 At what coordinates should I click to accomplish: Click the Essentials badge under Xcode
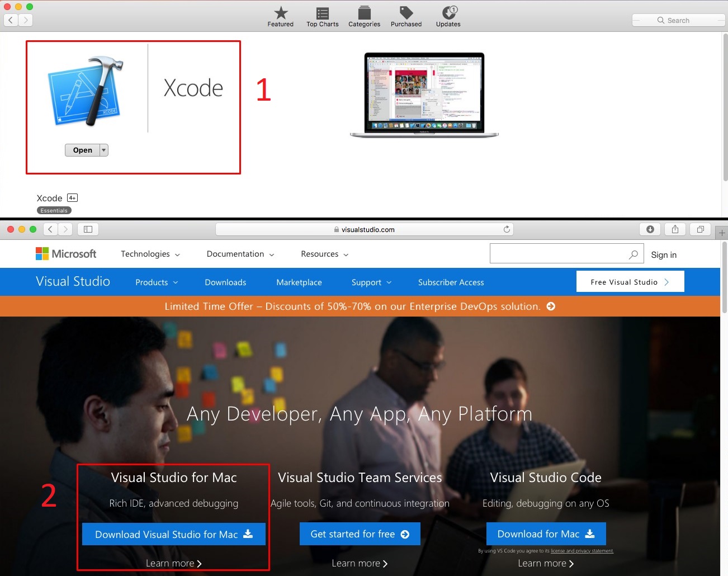[54, 211]
